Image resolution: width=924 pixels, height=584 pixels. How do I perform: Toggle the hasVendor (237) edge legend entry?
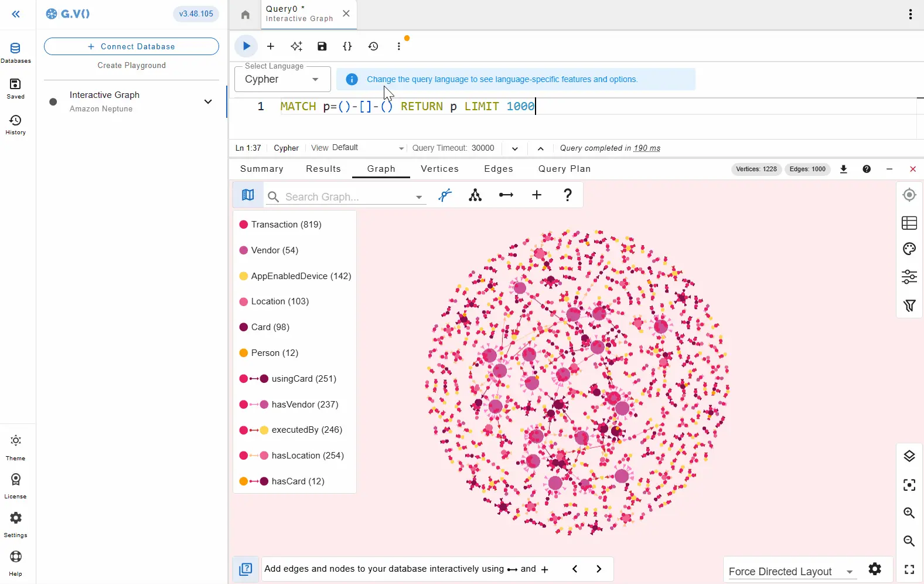304,405
